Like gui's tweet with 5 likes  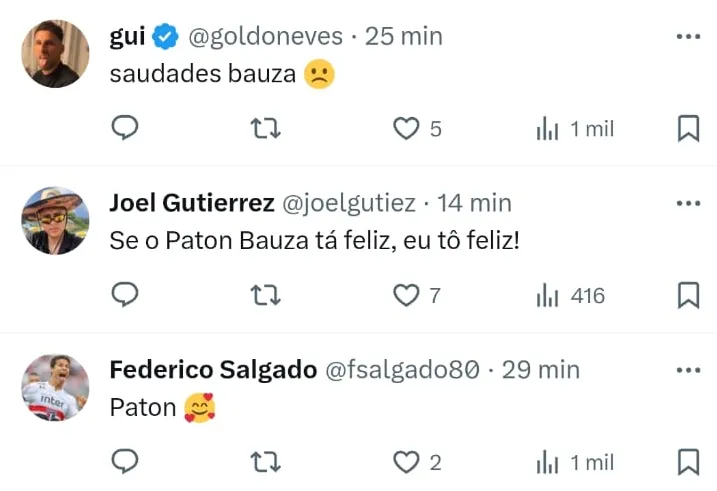[406, 128]
